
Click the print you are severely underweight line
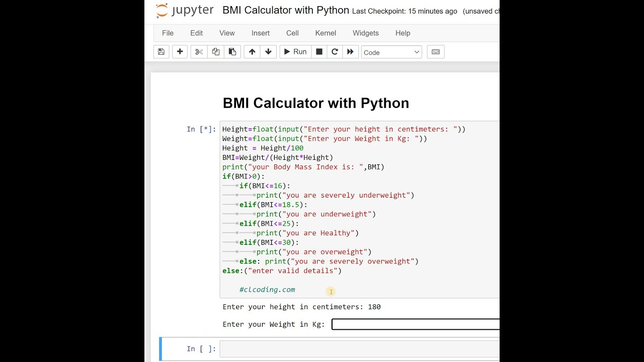coord(335,195)
